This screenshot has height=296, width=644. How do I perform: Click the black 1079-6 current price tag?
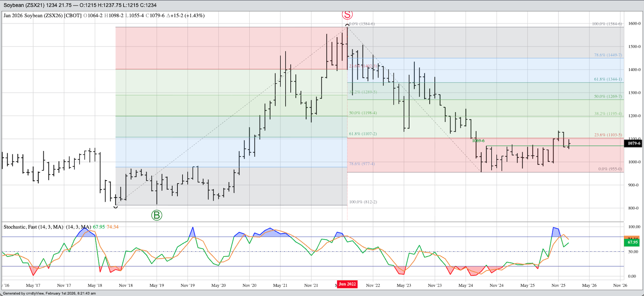pos(634,143)
